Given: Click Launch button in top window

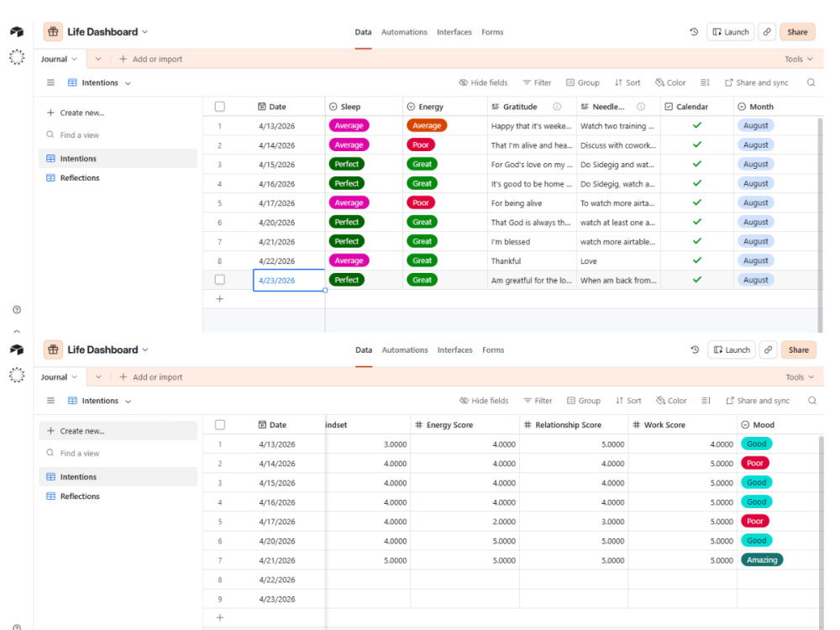Looking at the screenshot, I should tap(731, 32).
